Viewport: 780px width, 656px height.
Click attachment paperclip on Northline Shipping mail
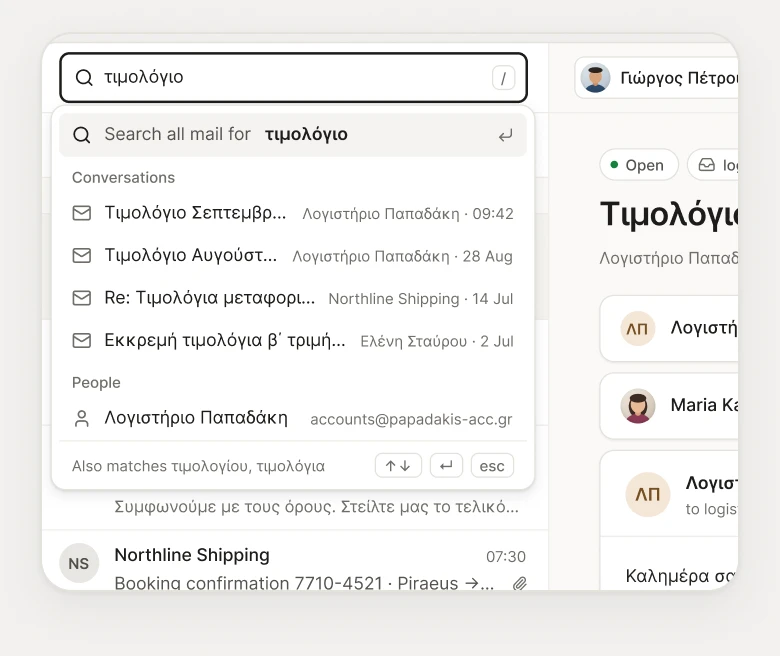point(519,583)
